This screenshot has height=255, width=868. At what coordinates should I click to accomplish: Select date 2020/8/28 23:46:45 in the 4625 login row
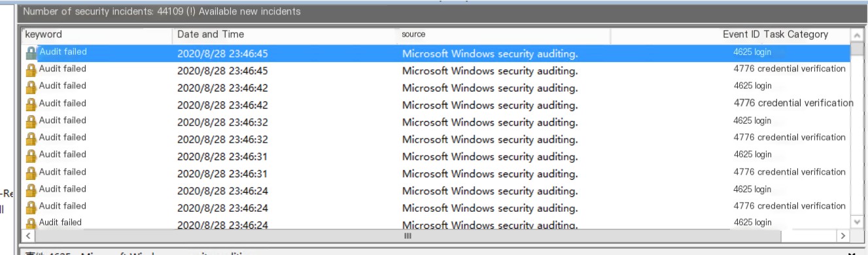(x=222, y=54)
